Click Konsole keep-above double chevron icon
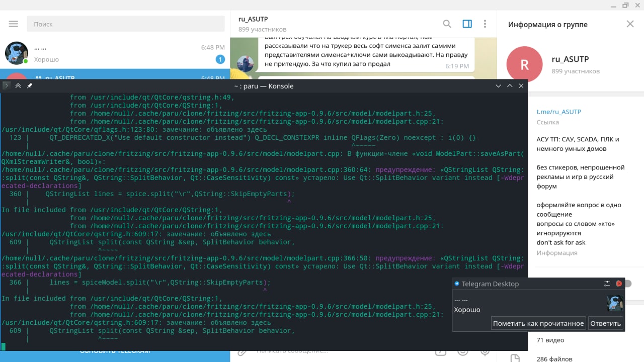 click(x=18, y=86)
